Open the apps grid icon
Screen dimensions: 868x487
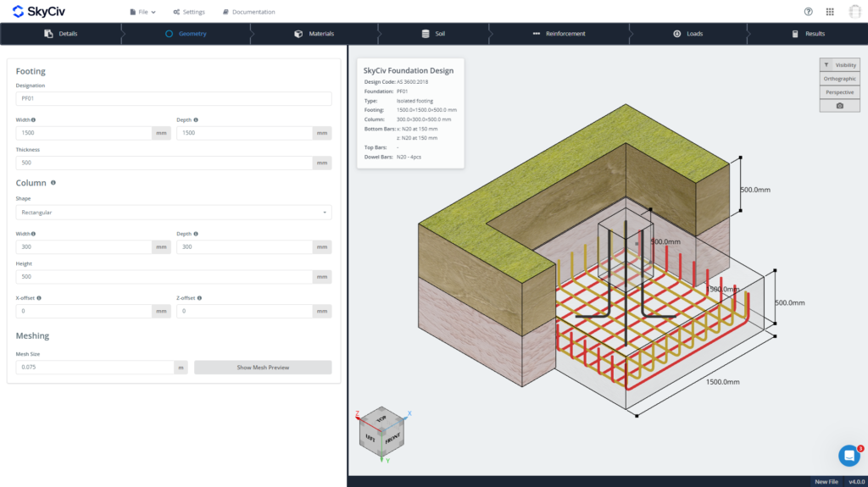(x=830, y=12)
